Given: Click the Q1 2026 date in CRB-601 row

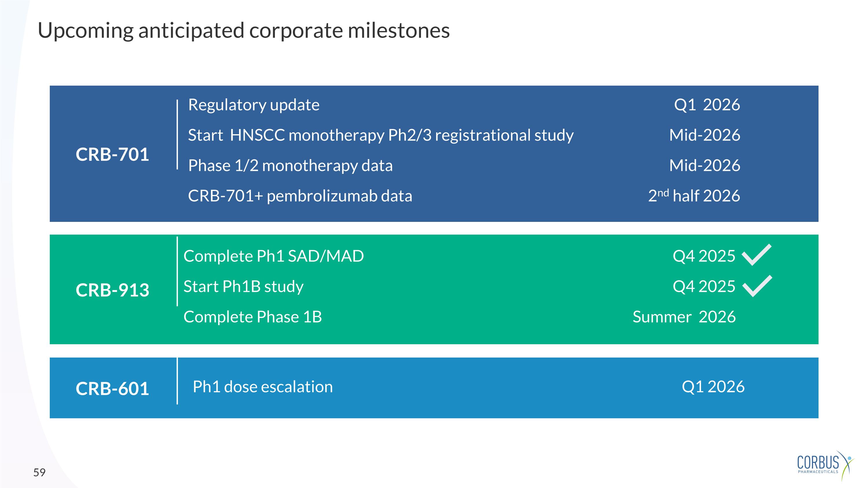Looking at the screenshot, I should click(x=713, y=387).
